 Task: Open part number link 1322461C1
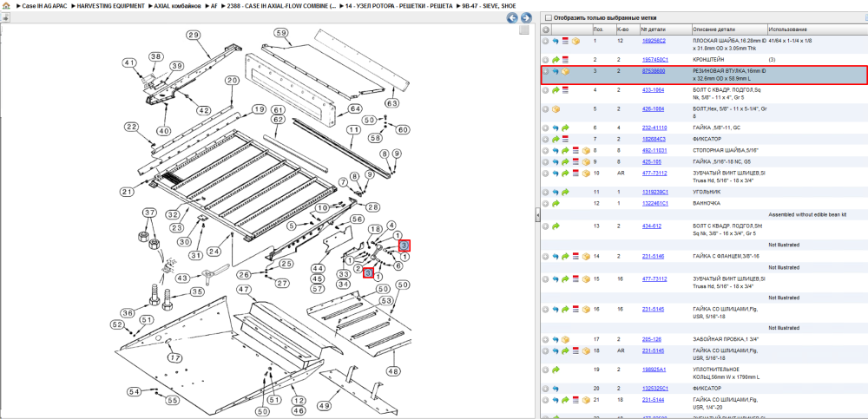tap(654, 204)
